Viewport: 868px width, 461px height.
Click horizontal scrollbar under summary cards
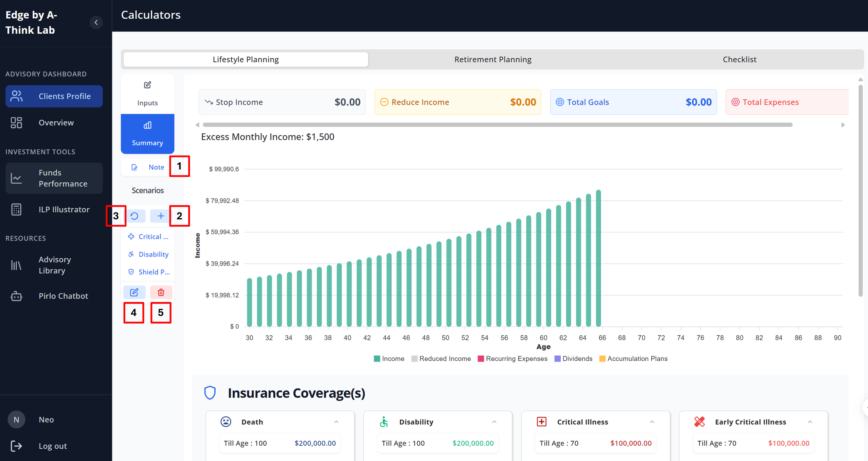tap(497, 125)
